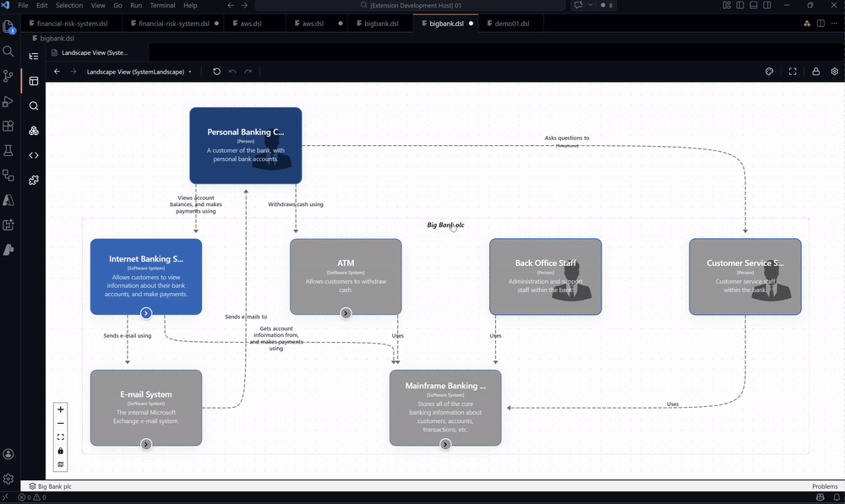This screenshot has height=504, width=845.
Task: Click the stacked cubes icon in diagram sidebar
Action: 34,130
